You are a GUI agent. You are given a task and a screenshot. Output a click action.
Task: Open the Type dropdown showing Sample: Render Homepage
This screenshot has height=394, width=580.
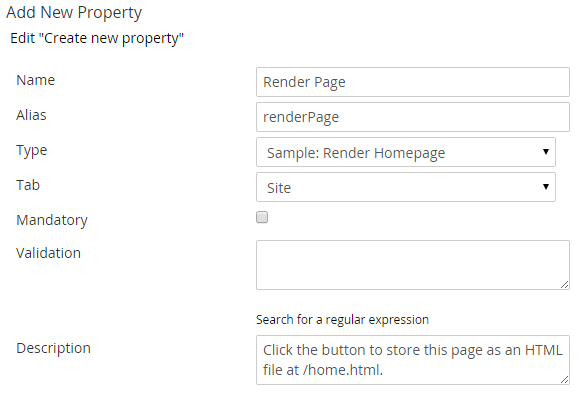point(406,152)
